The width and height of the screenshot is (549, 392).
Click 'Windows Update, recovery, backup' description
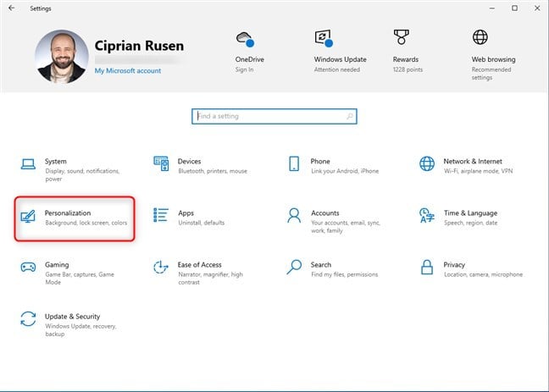80,330
